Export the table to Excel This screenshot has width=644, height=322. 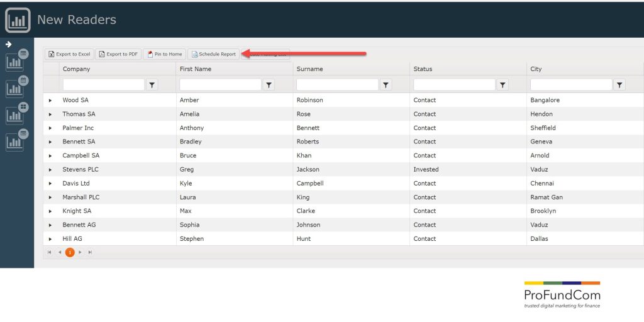point(69,54)
